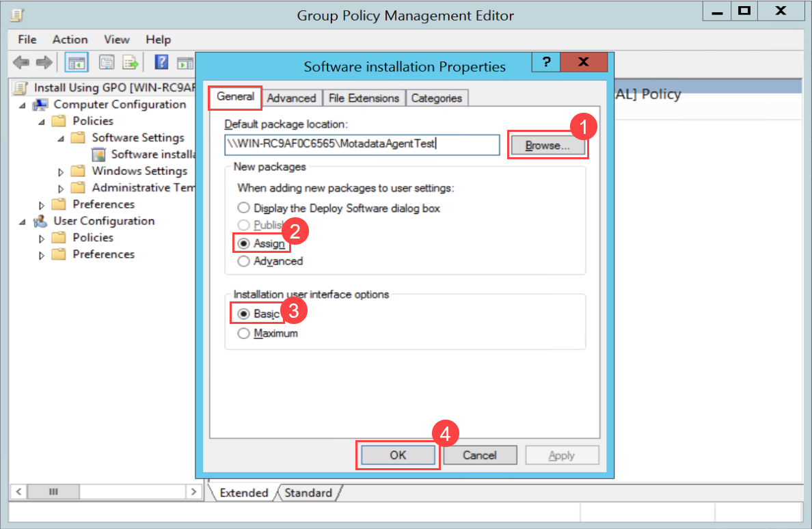
Task: Open Help via blue question mark icon
Action: 162,63
